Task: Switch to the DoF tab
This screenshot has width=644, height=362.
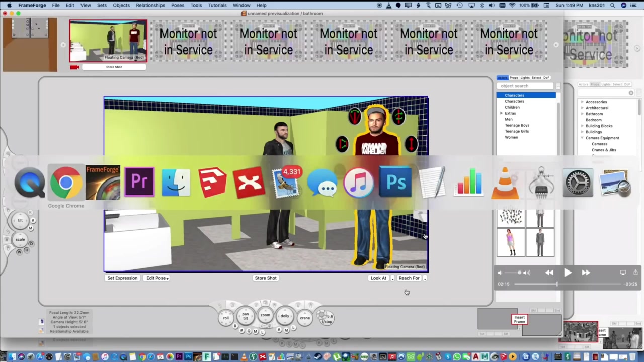Action: (546, 78)
